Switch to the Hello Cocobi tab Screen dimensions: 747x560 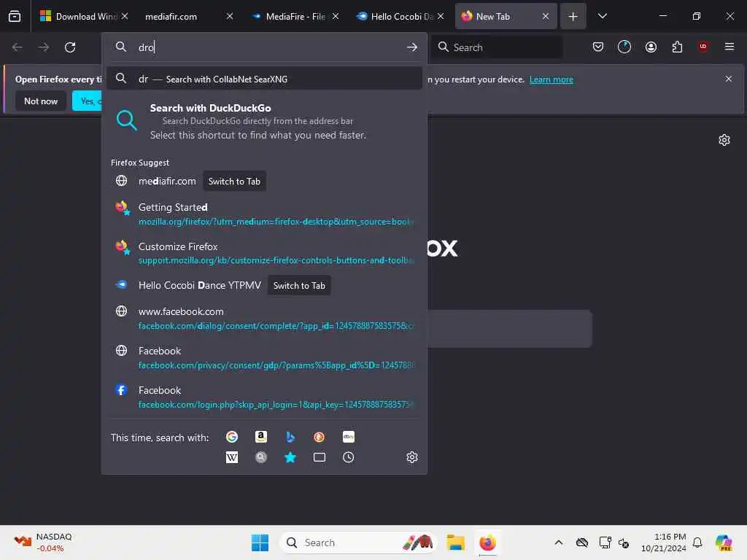pyautogui.click(x=395, y=16)
